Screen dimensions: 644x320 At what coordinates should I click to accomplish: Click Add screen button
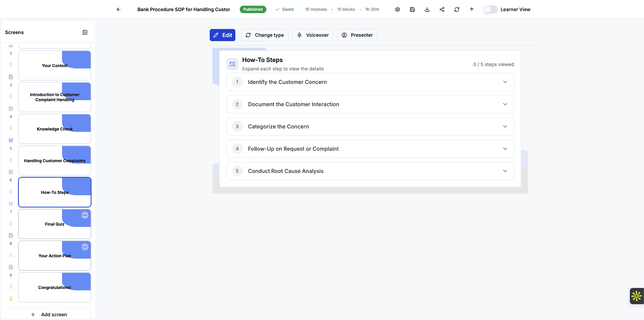click(x=49, y=314)
